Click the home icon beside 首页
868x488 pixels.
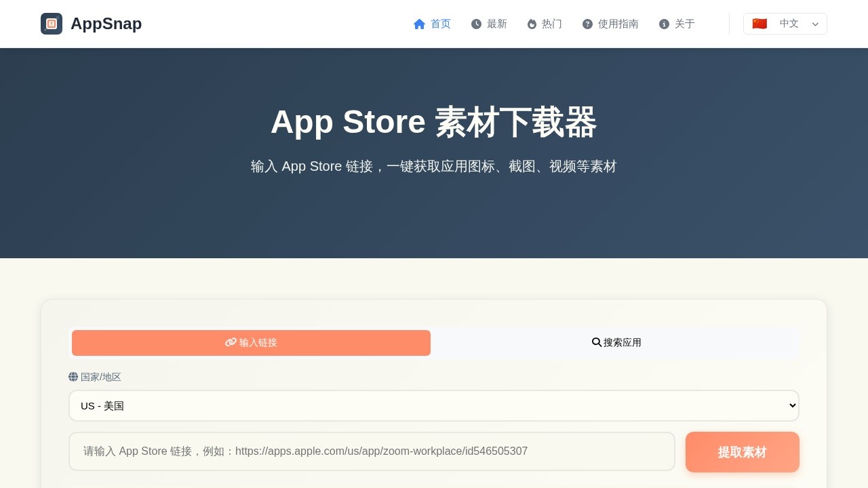coord(419,24)
